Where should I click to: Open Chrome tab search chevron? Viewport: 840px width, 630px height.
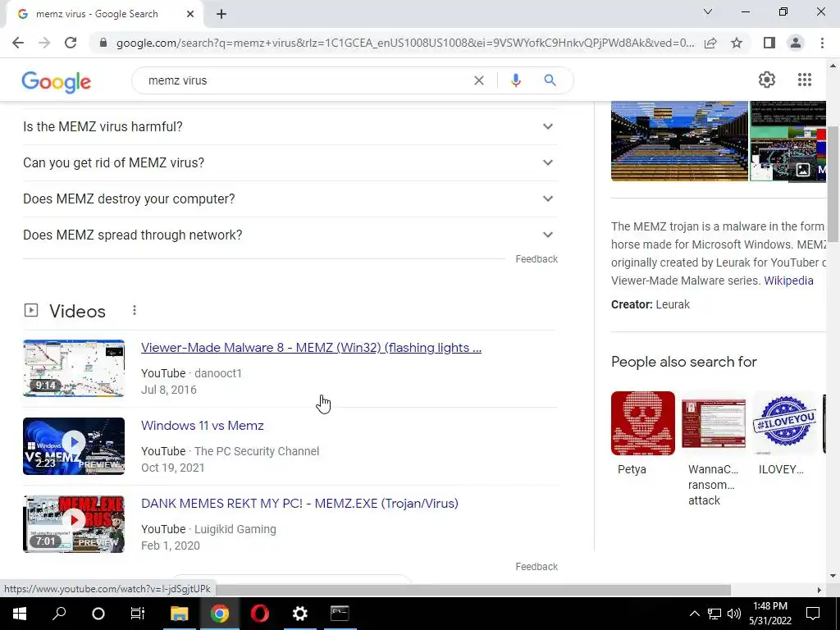point(708,11)
